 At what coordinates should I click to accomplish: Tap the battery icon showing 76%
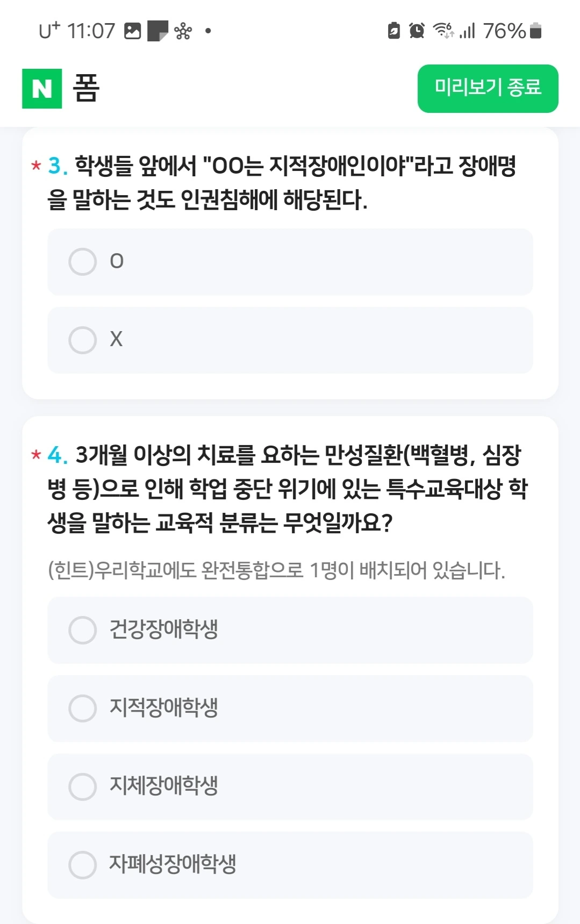(535, 31)
